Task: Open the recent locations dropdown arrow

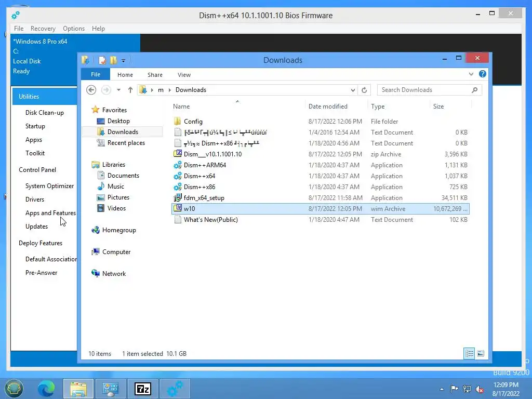Action: pos(118,90)
